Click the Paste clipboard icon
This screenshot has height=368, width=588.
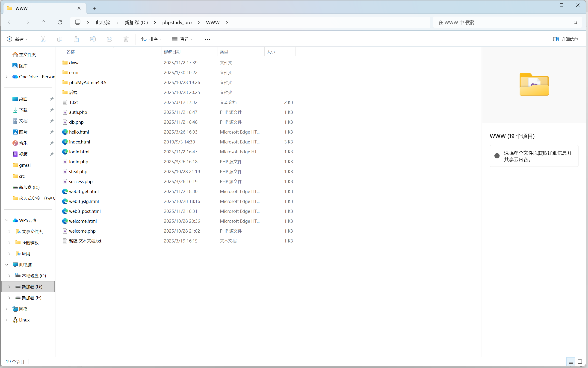[x=76, y=39]
